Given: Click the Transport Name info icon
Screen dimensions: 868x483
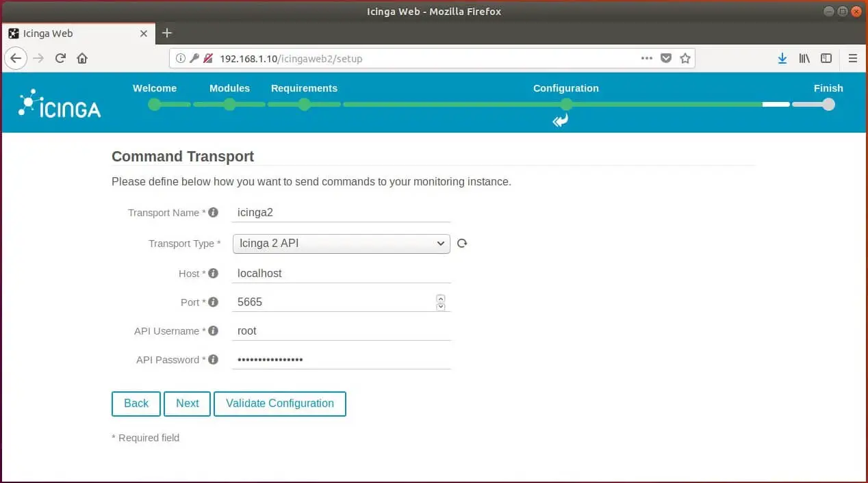Looking at the screenshot, I should (213, 212).
